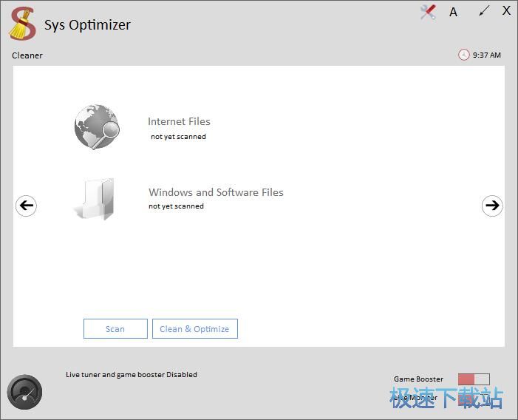Click 'not yet scanned' under Internet Files
This screenshot has width=518, height=420.
tap(178, 137)
